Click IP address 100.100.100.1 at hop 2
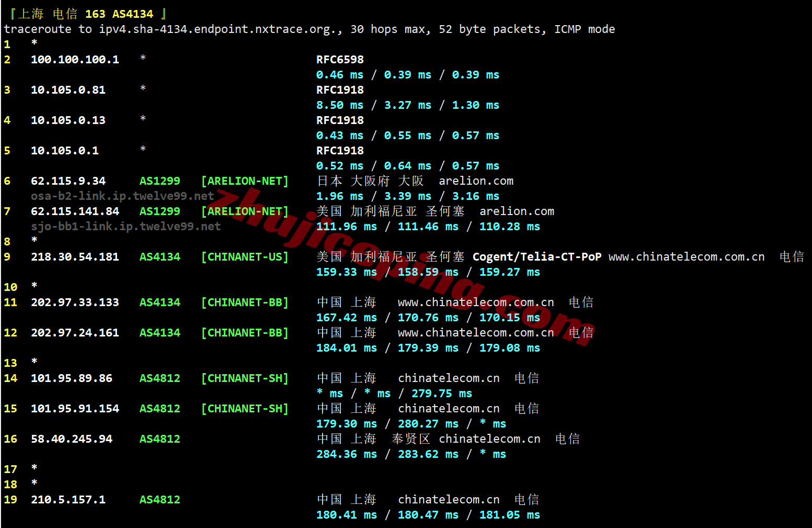This screenshot has height=528, width=812. 75,60
